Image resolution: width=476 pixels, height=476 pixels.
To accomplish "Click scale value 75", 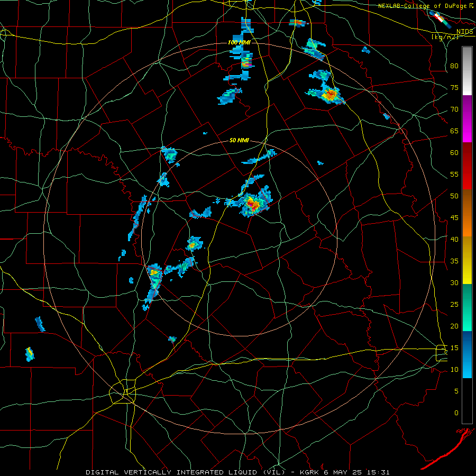I will click(454, 87).
